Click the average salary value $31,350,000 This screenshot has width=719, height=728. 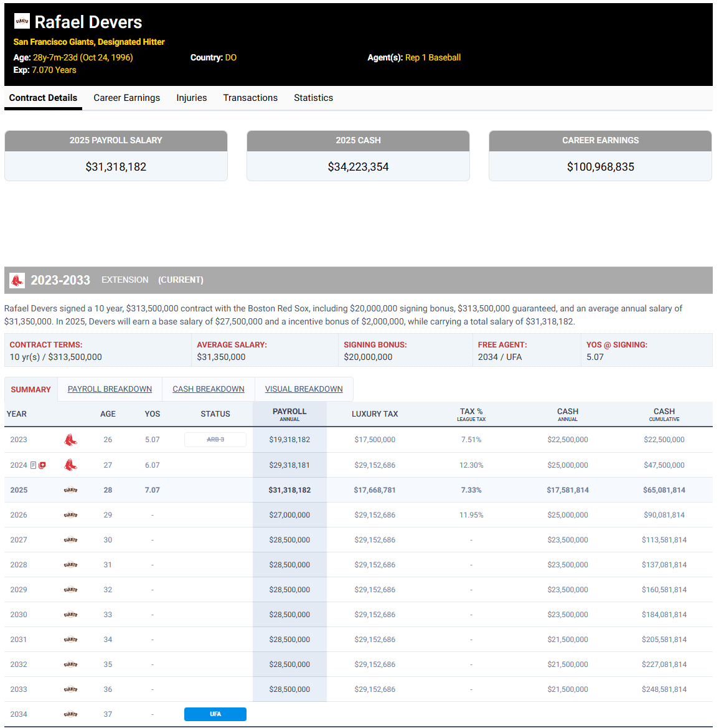pos(221,357)
